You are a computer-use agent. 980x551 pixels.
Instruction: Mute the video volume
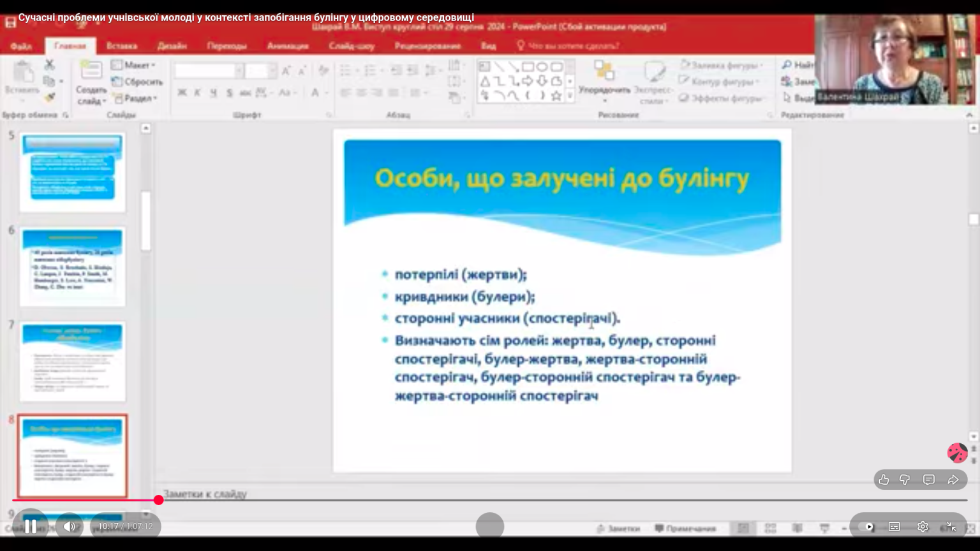point(69,526)
